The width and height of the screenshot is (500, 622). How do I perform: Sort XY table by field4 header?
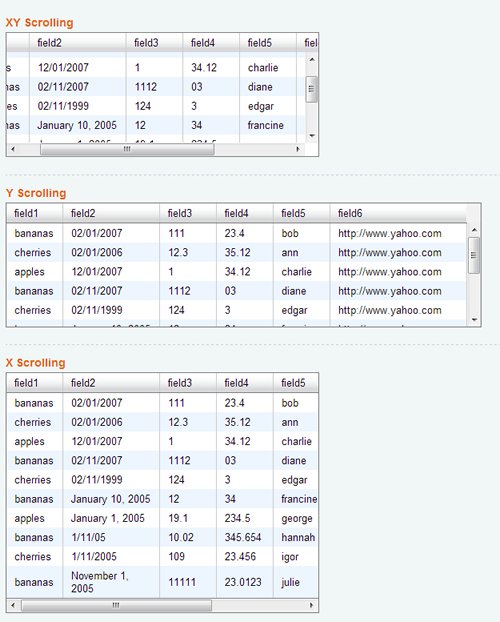[211, 42]
